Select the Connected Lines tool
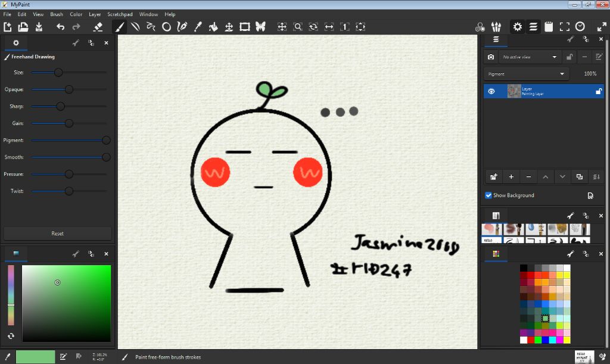Image resolution: width=610 pixels, height=364 pixels. click(x=151, y=27)
